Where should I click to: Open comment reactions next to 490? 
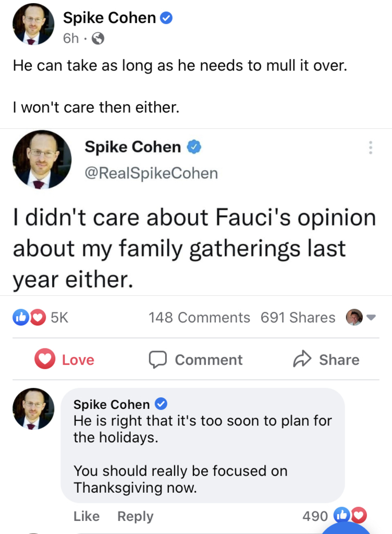tap(350, 516)
